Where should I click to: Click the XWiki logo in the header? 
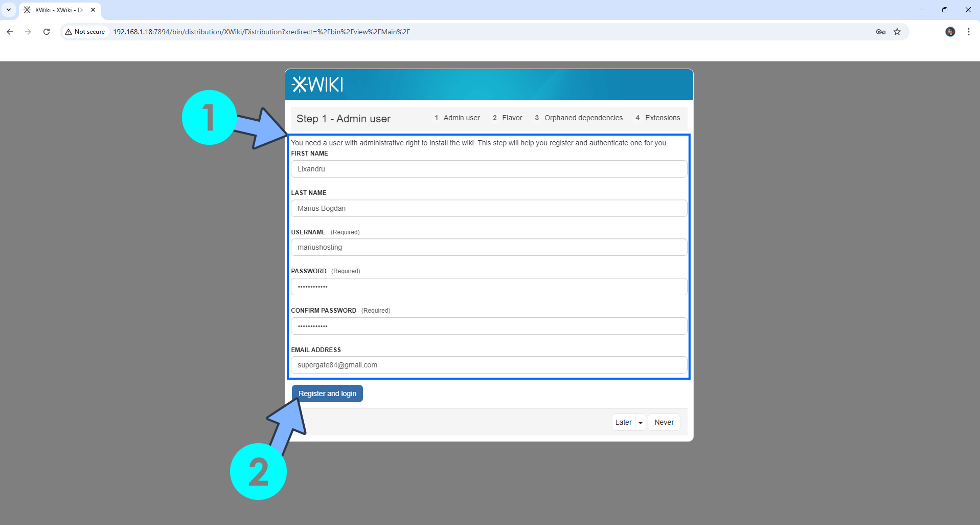pyautogui.click(x=317, y=84)
